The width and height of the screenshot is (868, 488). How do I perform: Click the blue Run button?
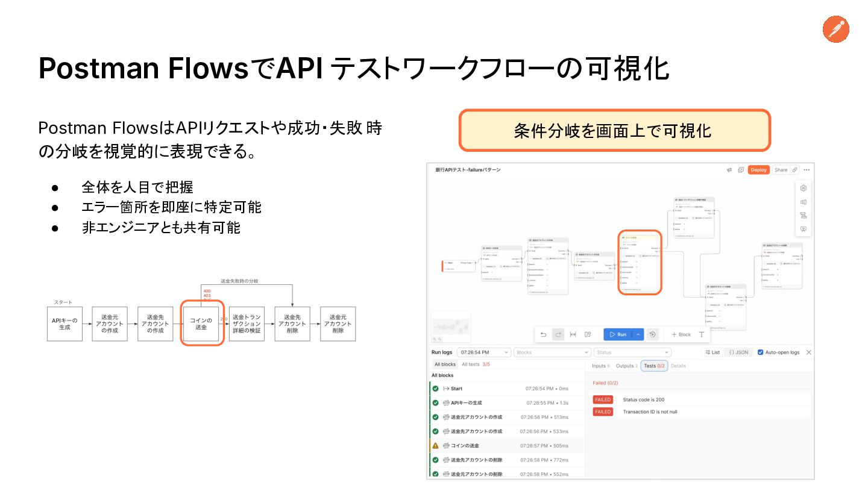tap(618, 334)
